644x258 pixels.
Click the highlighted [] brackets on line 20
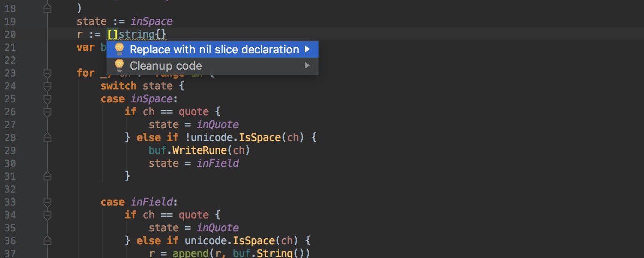[113, 34]
